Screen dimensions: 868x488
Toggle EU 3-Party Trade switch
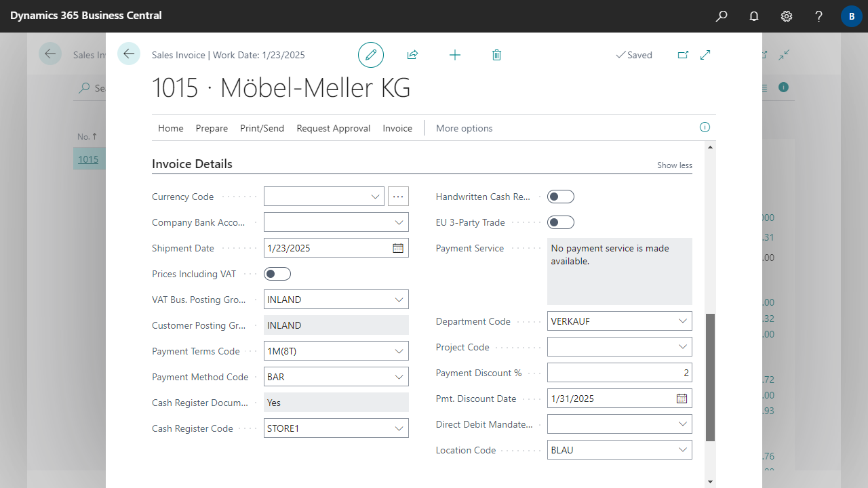pos(560,222)
